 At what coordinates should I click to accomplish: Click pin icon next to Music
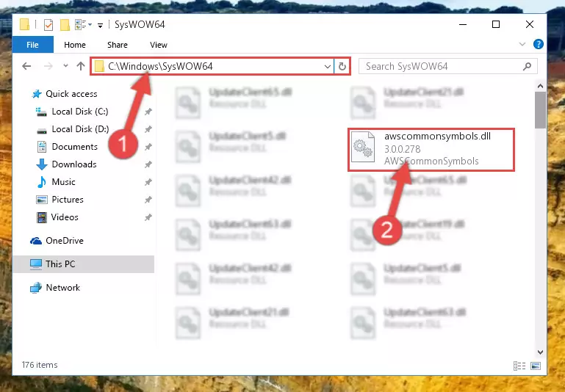(148, 182)
